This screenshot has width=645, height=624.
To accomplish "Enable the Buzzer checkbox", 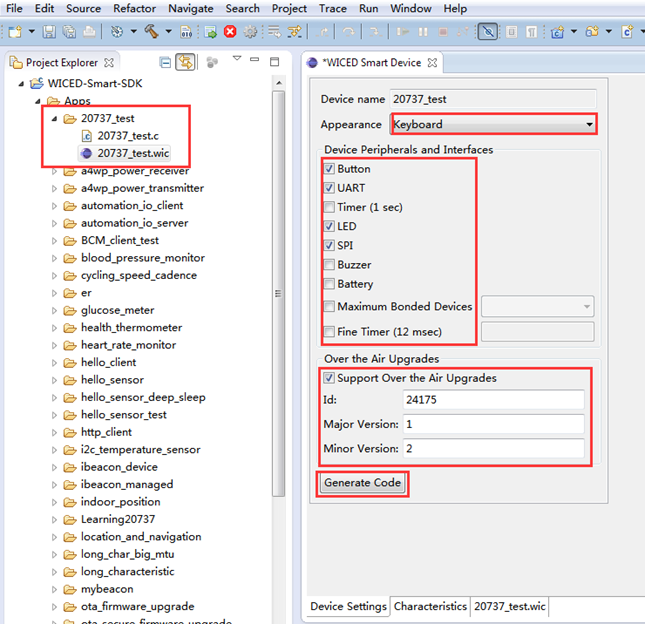I will (x=329, y=264).
